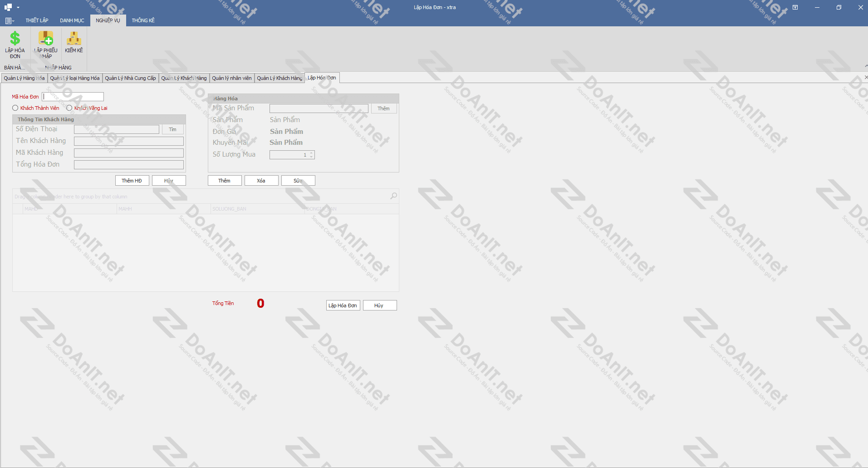Switch to the DANH MỤC ribbon tab
Screen dimensions: 868x468
72,20
